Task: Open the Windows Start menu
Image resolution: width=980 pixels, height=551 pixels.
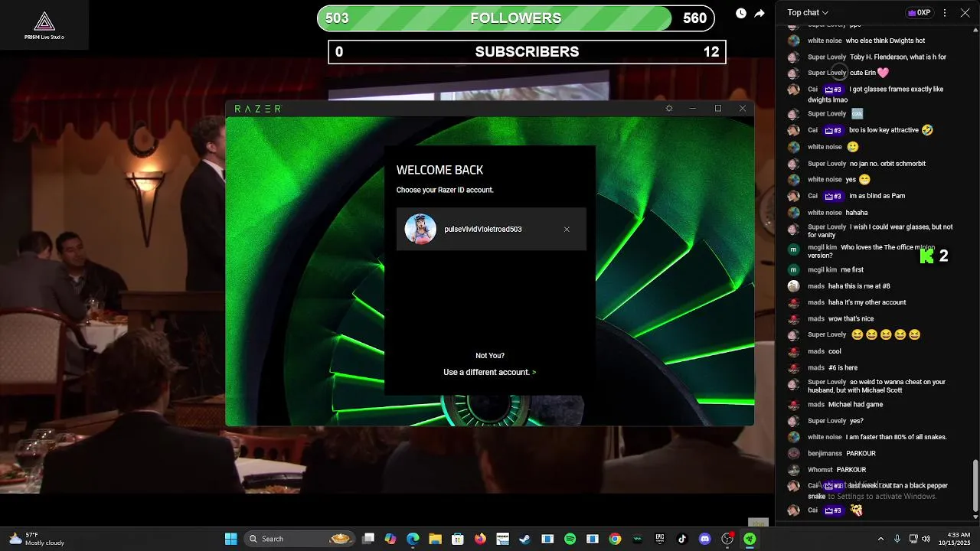Action: (x=230, y=539)
